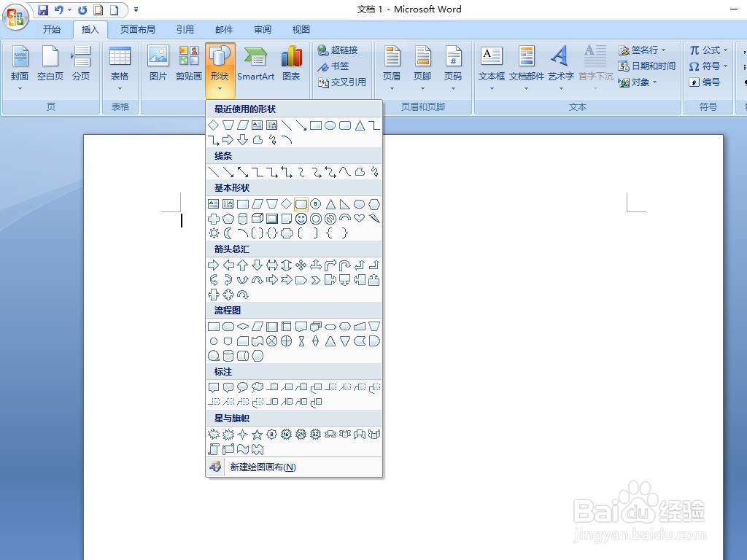Choose the right arrow in the Block Arrows section

tap(214, 265)
